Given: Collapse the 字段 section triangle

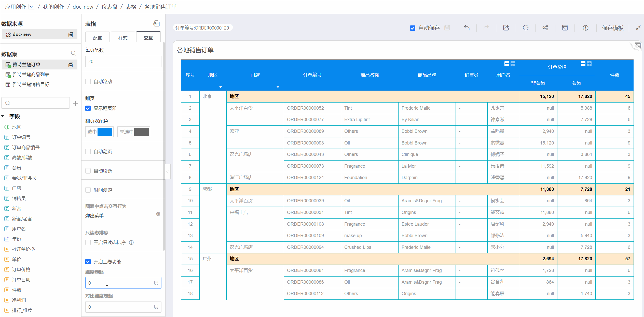Looking at the screenshot, I should (3, 116).
